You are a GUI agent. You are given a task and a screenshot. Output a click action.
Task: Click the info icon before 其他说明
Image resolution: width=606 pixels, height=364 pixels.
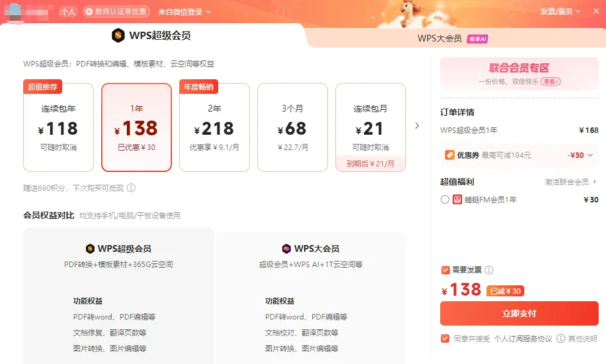[x=561, y=338]
